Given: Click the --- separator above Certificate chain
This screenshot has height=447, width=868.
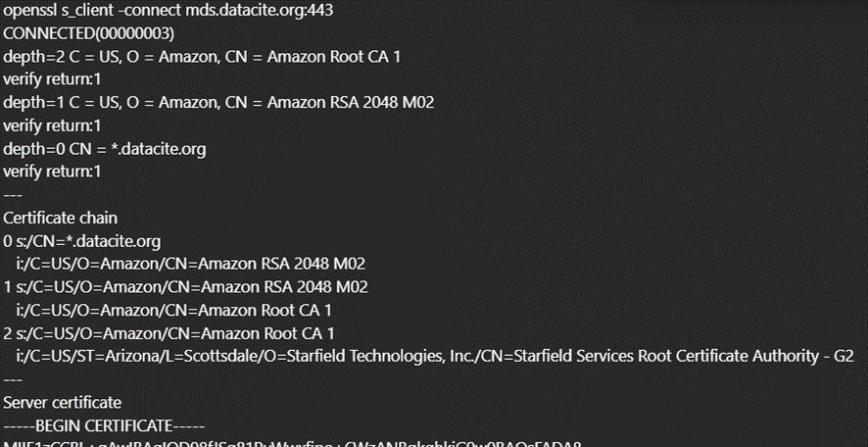Looking at the screenshot, I should (x=12, y=194).
